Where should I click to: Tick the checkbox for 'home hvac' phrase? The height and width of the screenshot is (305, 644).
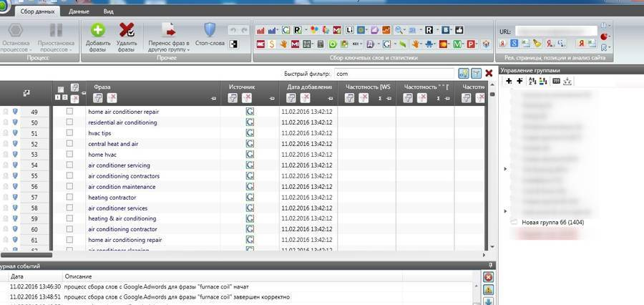[69, 155]
